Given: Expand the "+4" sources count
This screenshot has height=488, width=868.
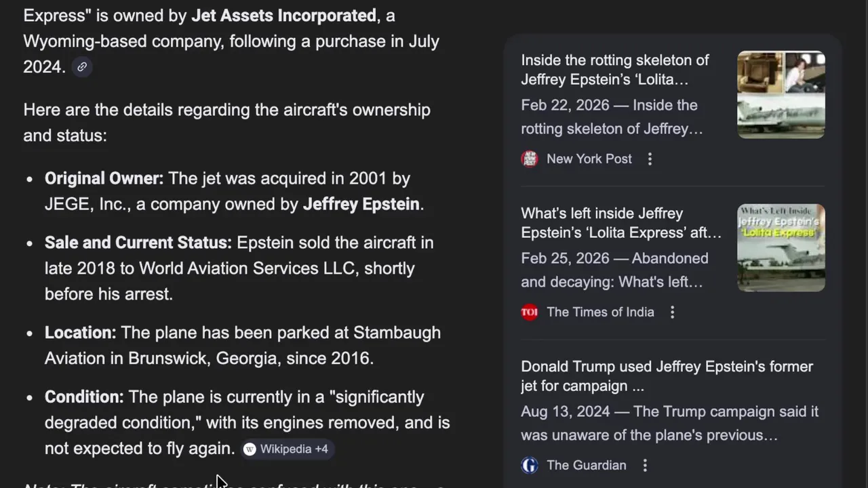Looking at the screenshot, I should click(x=321, y=449).
